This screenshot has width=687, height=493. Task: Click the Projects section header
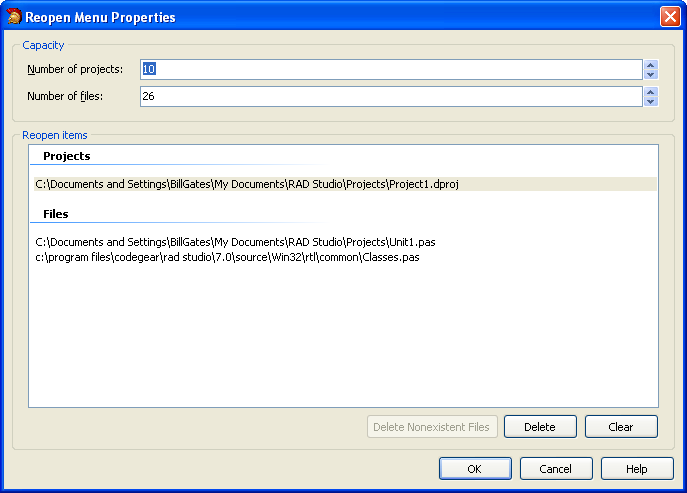[x=67, y=156]
